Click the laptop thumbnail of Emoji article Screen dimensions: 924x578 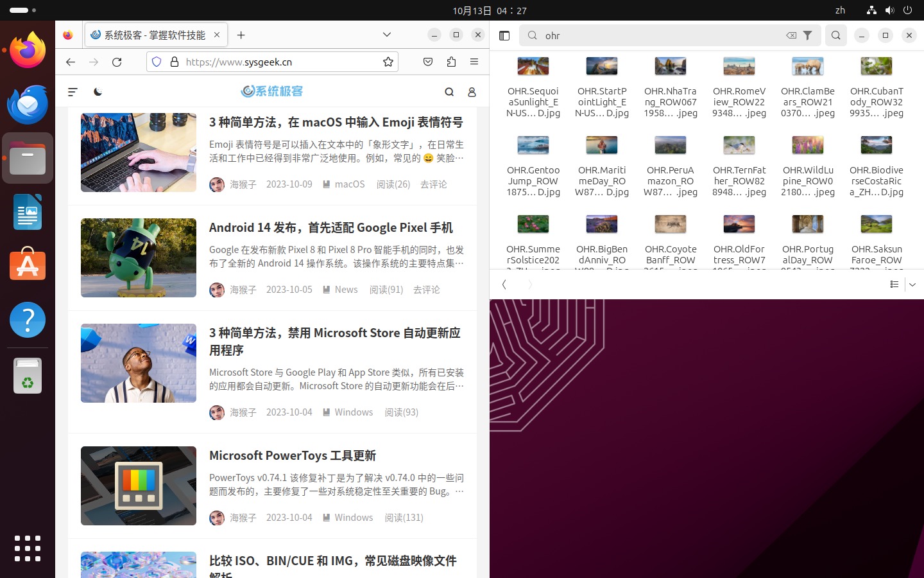point(139,152)
